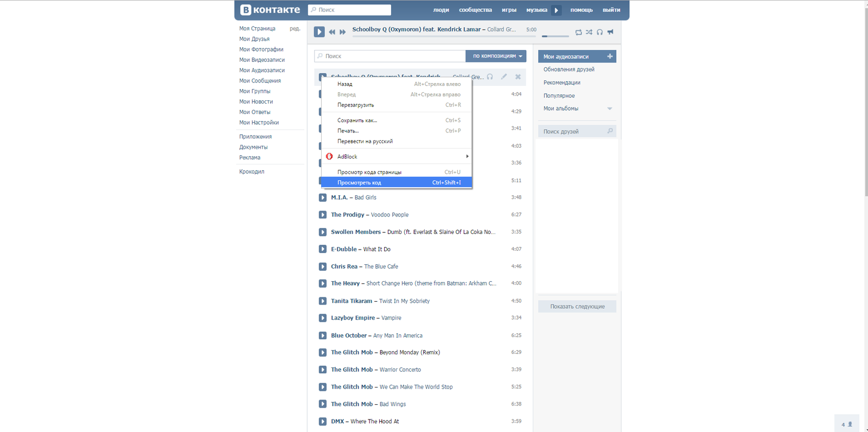Play Glitch Mob Warrior Concerto
Screen dimensions: 868x432
tap(323, 370)
